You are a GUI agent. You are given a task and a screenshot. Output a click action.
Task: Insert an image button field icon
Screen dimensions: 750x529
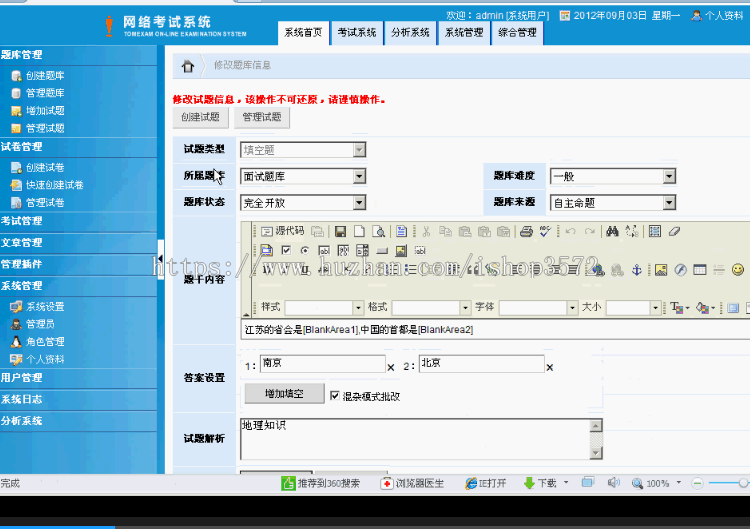[401, 250]
